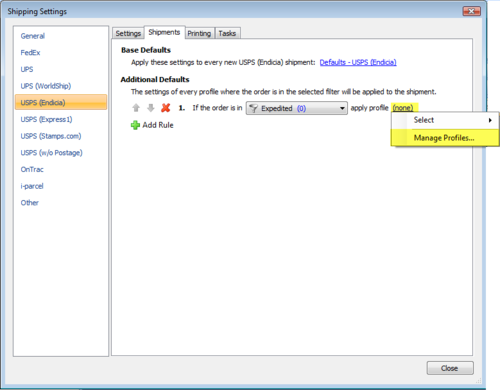Move rule 1 down with arrow icon
Screen dimensions: 500x390
pyautogui.click(x=151, y=108)
